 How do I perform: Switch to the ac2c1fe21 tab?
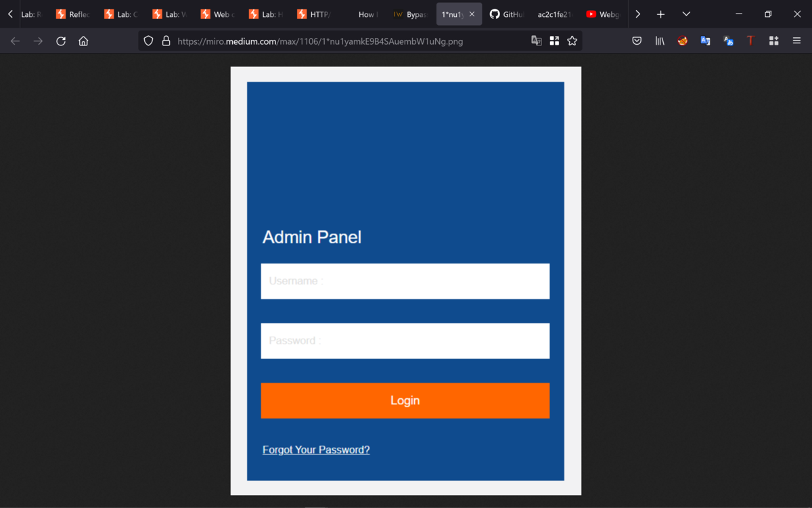point(556,14)
